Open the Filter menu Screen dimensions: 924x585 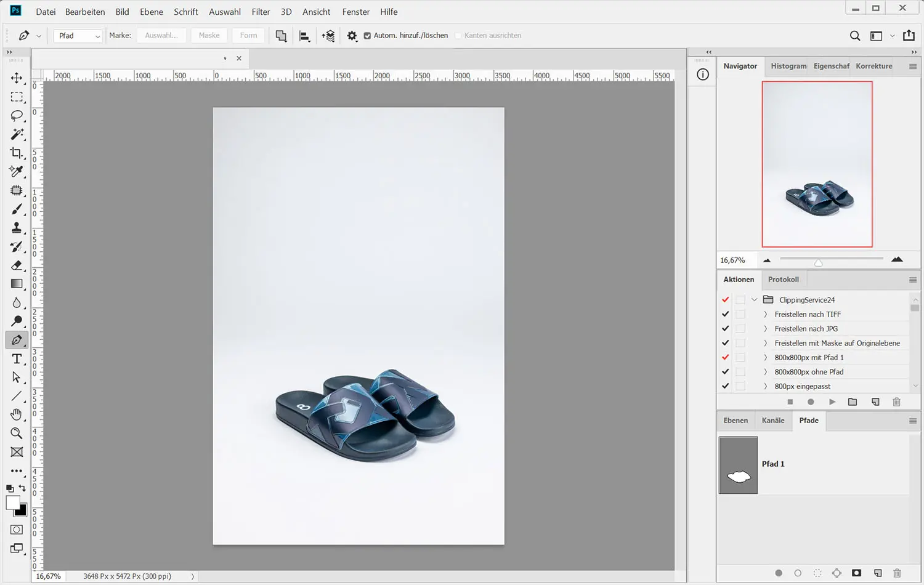click(261, 12)
